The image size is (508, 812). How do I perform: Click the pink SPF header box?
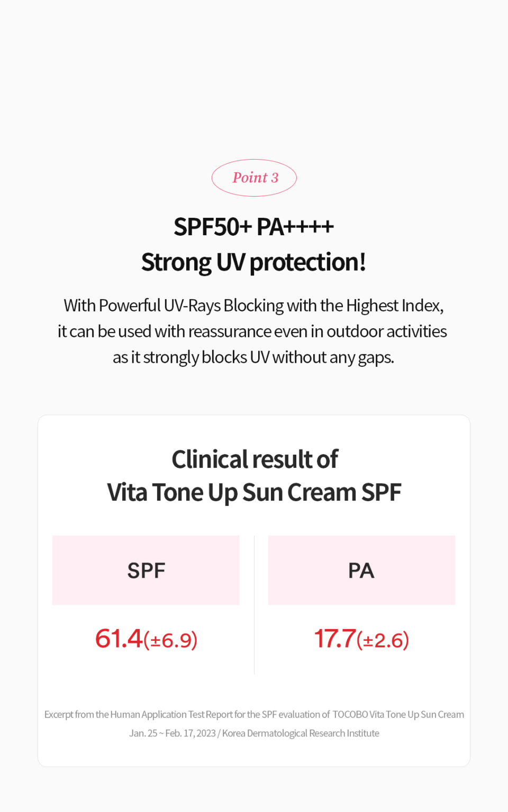coord(146,570)
